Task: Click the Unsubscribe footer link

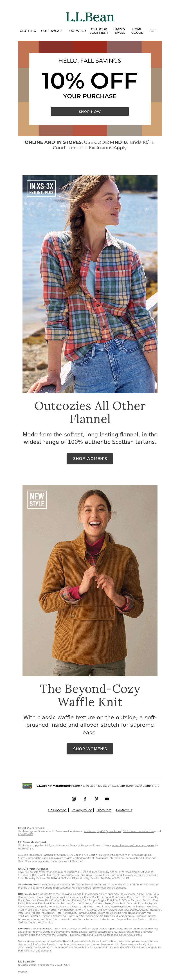Action: [57, 810]
